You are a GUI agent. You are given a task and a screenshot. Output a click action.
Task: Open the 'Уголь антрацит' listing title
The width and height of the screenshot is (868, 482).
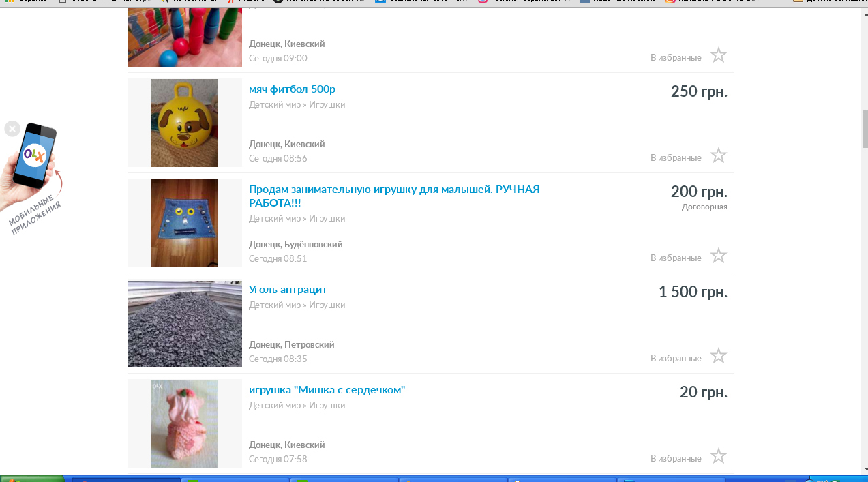pos(288,290)
